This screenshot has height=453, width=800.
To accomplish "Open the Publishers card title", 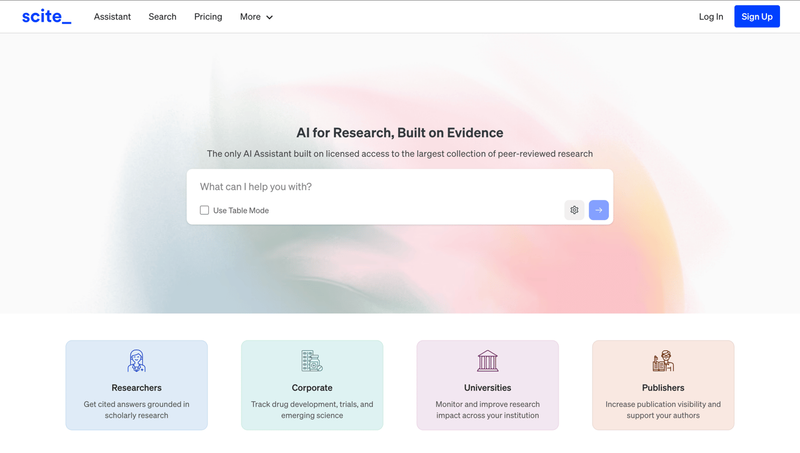I will [x=663, y=388].
